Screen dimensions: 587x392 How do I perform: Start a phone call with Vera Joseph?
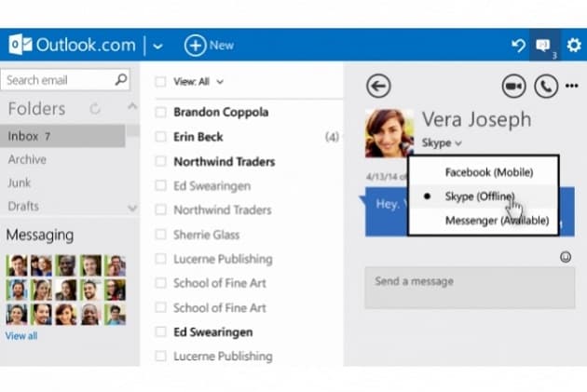[546, 86]
